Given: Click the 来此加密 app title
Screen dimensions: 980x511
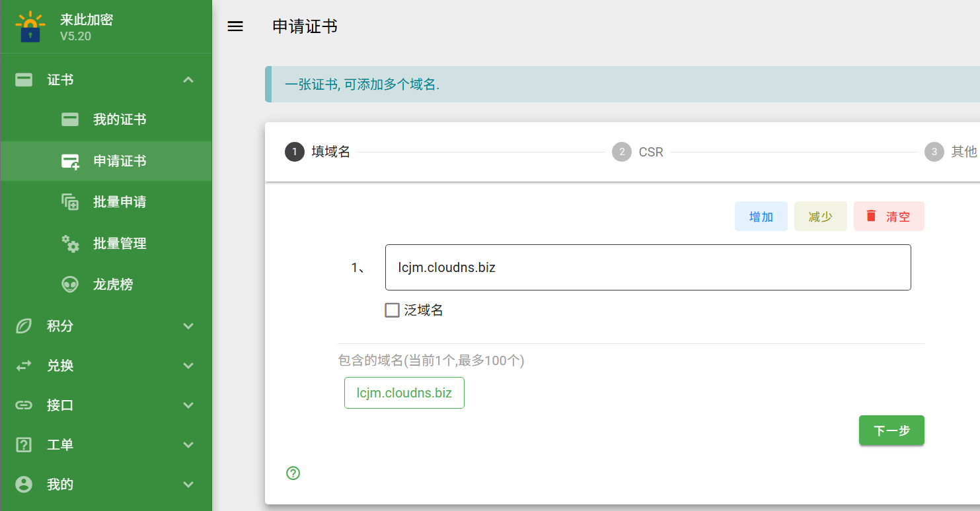Looking at the screenshot, I should point(87,19).
